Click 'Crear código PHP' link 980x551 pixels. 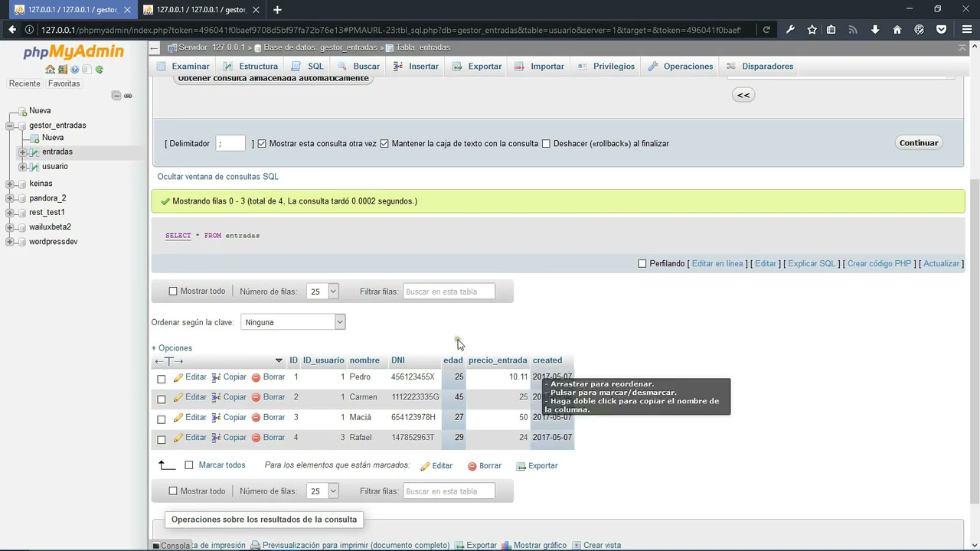click(879, 264)
